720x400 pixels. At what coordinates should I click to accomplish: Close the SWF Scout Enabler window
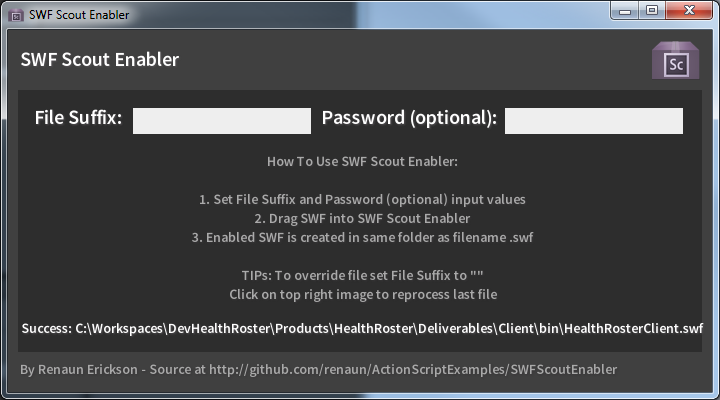(x=689, y=11)
